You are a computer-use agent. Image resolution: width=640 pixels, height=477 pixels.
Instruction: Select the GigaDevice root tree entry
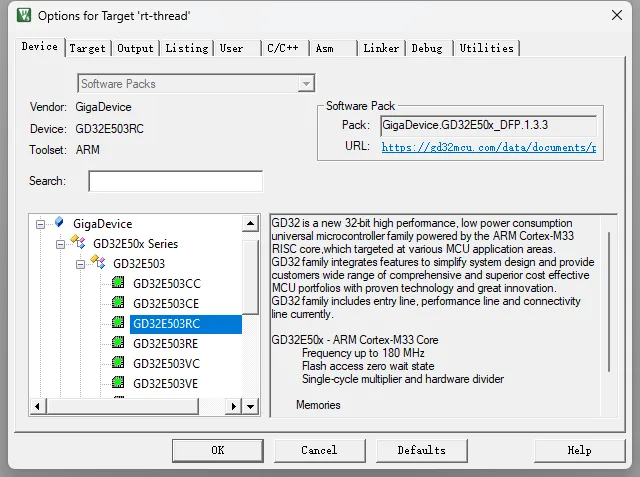pyautogui.click(x=102, y=224)
